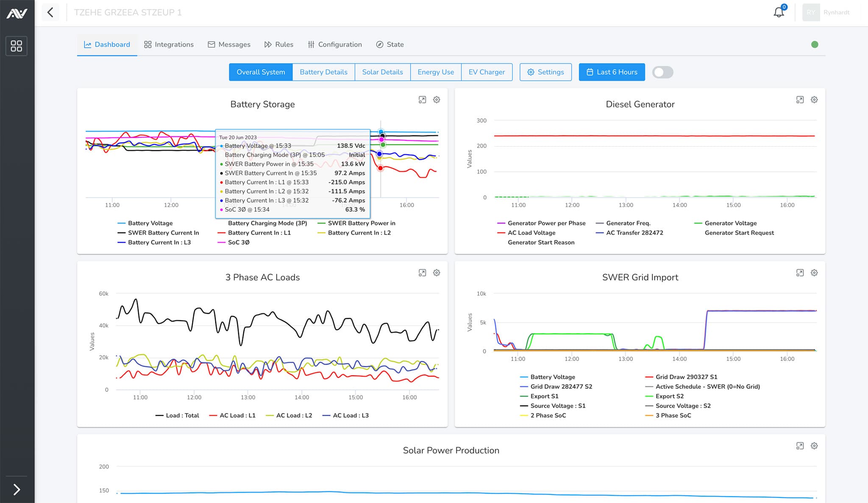Select the EV Charger view
Screen dimensions: 868x503
tap(487, 72)
